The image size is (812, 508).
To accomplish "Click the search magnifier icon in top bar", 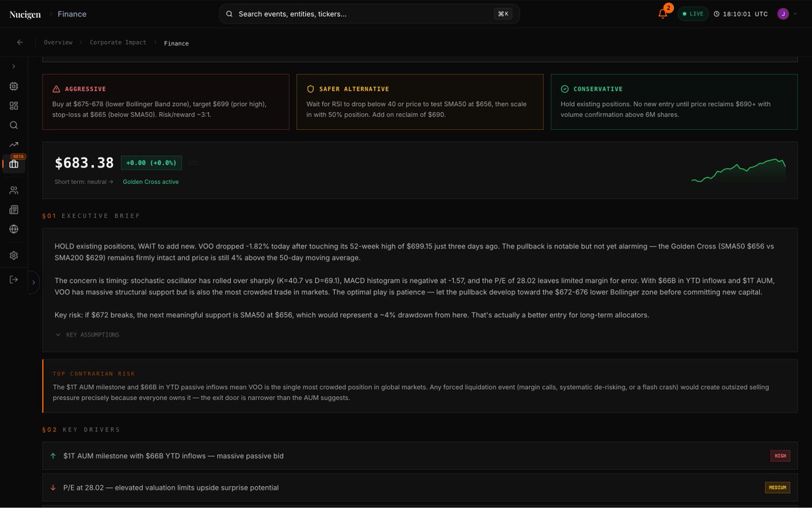I will [229, 14].
